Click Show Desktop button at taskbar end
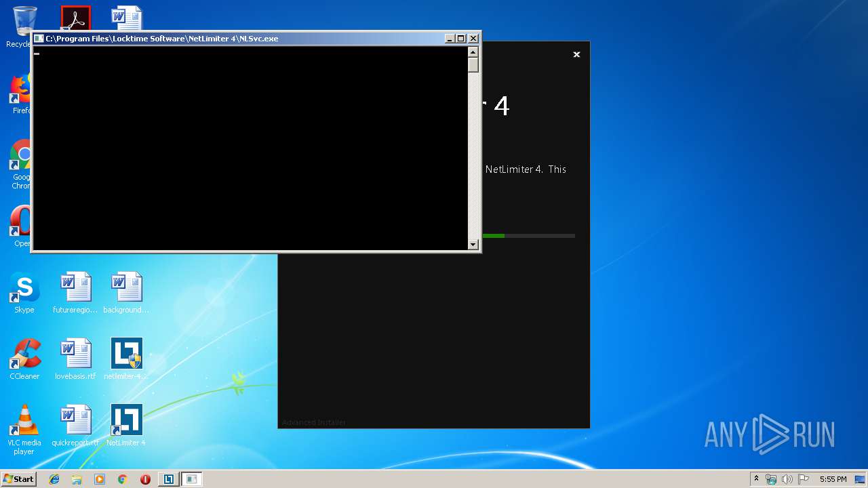Viewport: 868px width, 488px height. point(861,479)
